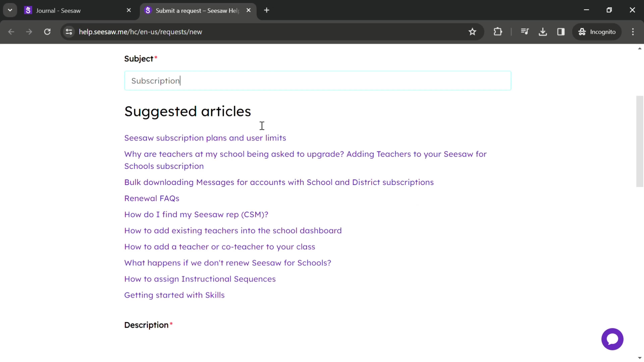Toggle the browser side panel
644x362 pixels.
point(561,32)
